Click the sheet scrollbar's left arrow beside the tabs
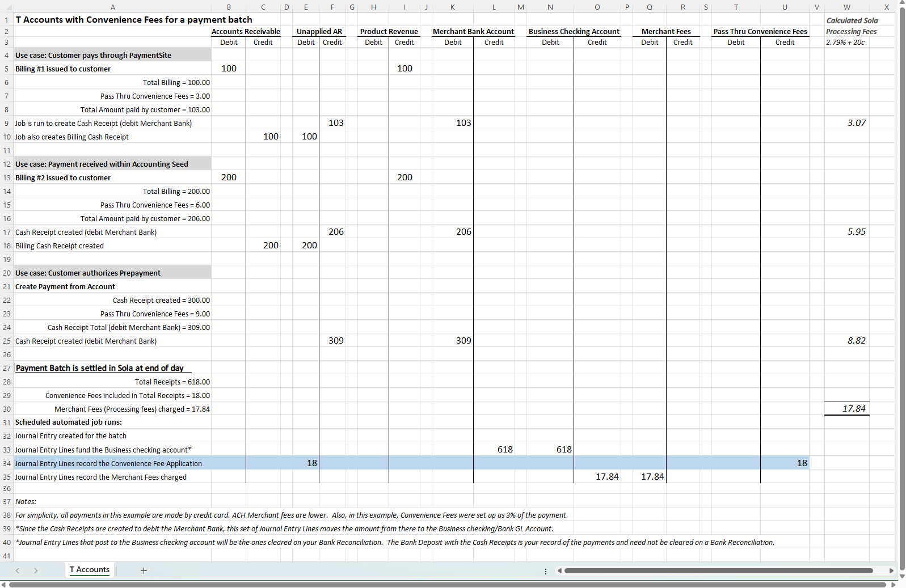The width and height of the screenshot is (906, 588). coord(559,570)
